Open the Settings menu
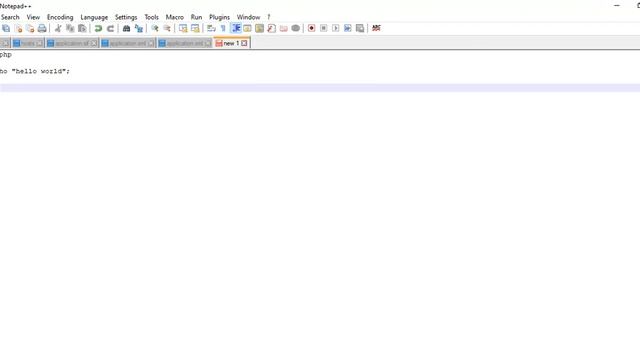The height and width of the screenshot is (360, 640). [x=126, y=17]
